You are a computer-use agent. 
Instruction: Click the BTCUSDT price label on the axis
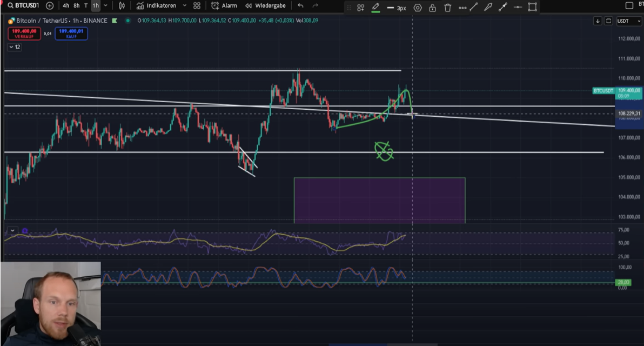click(x=603, y=90)
